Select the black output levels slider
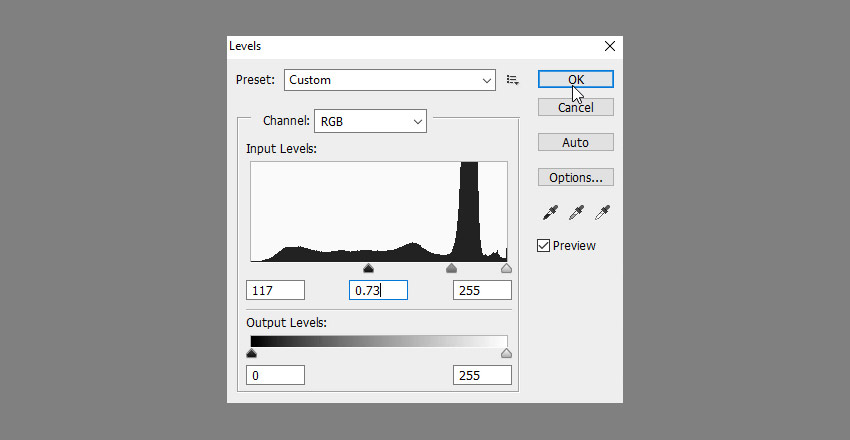The image size is (850, 440). tap(252, 353)
